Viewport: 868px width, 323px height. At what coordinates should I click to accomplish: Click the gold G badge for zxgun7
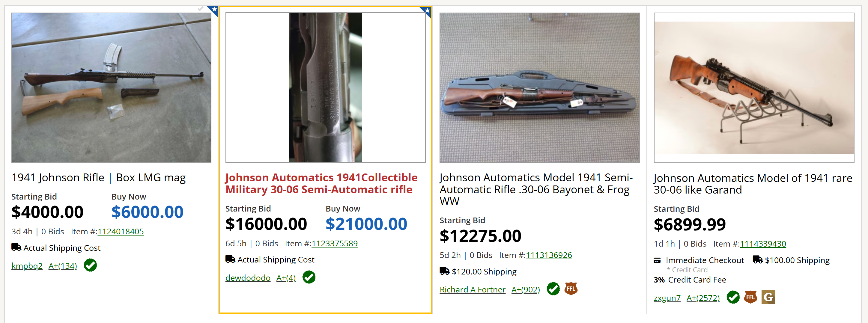(x=768, y=297)
